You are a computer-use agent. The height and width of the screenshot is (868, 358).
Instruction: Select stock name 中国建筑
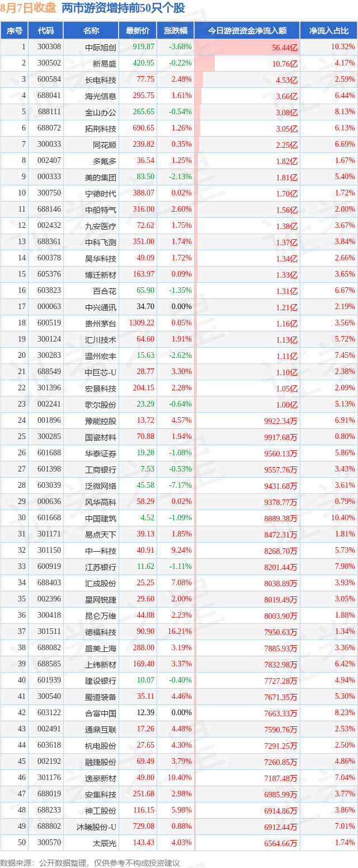pyautogui.click(x=101, y=518)
